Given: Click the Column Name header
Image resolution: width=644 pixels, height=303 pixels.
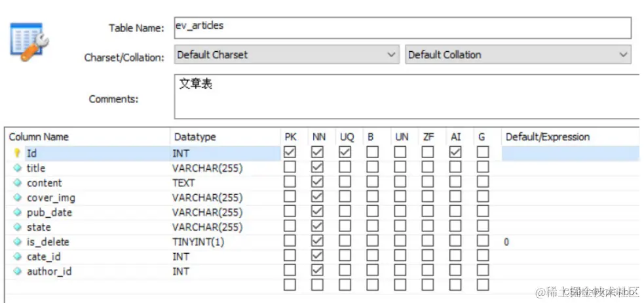Looking at the screenshot, I should coord(39,137).
